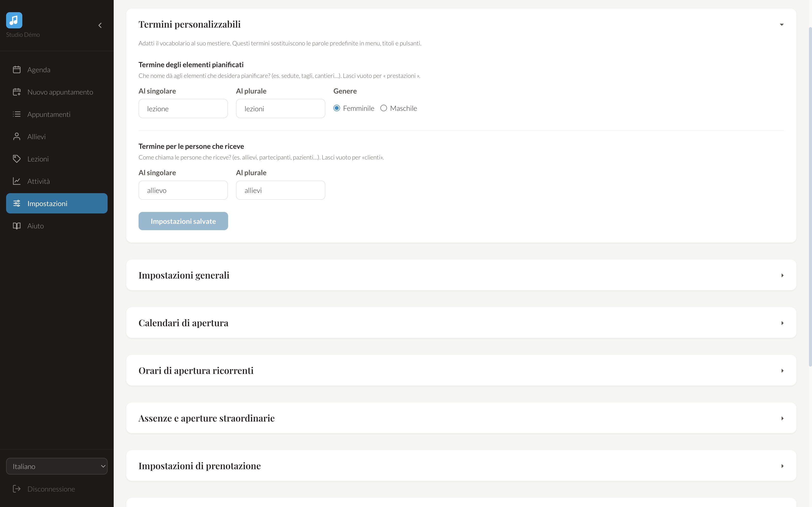Collapse the Termini personalizzabili section

(x=782, y=25)
